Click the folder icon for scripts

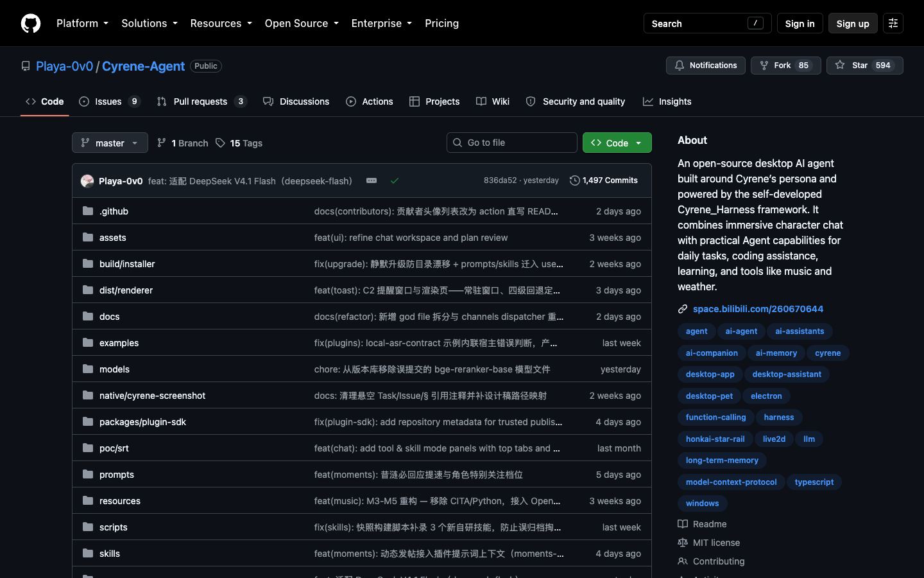coord(88,527)
